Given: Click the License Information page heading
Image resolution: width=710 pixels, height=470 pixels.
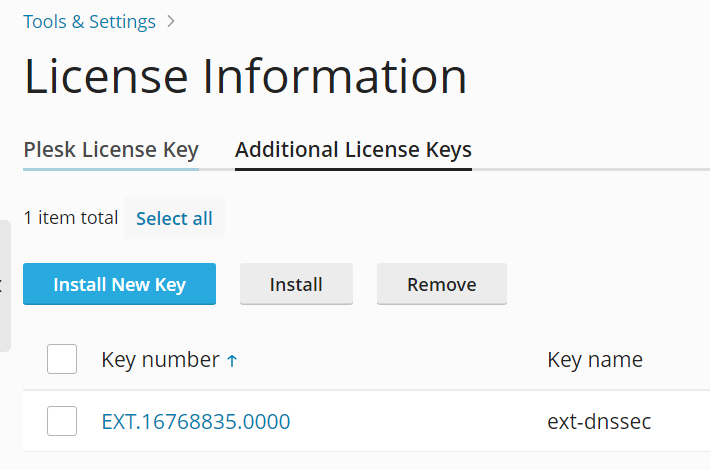Looking at the screenshot, I should pyautogui.click(x=245, y=77).
